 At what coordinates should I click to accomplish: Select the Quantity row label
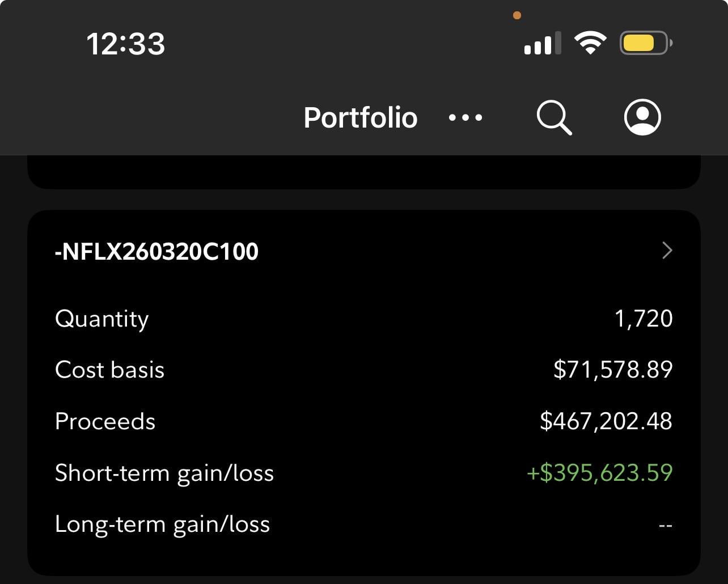click(x=102, y=319)
